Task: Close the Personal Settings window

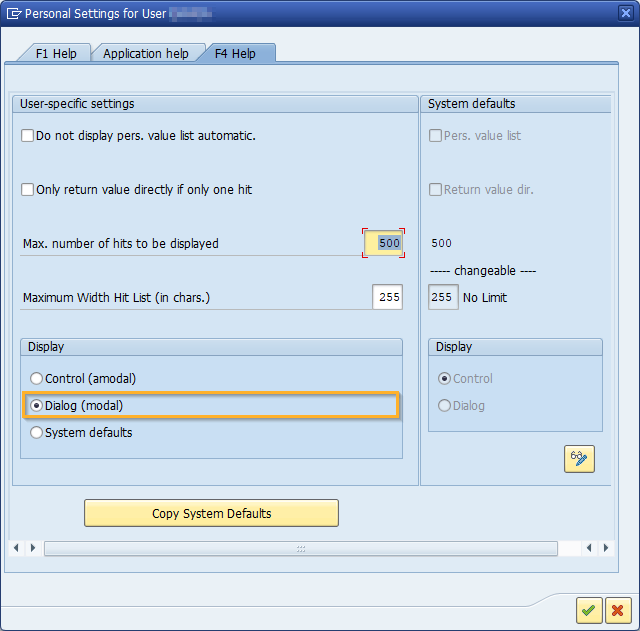Action: 626,13
